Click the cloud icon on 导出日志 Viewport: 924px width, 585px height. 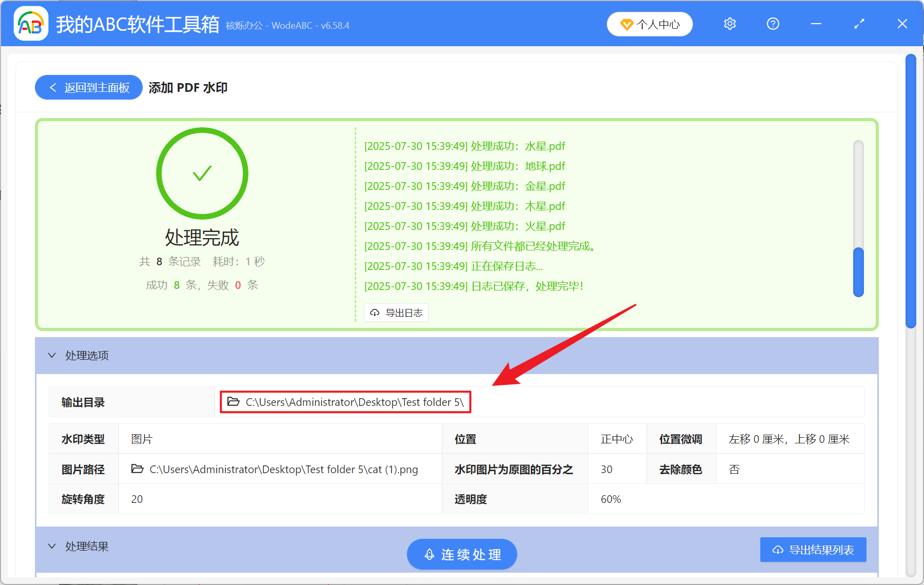coord(374,313)
